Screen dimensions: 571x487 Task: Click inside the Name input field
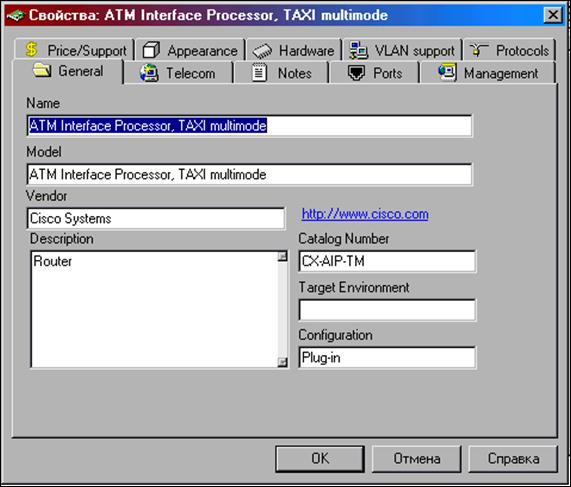pos(249,126)
